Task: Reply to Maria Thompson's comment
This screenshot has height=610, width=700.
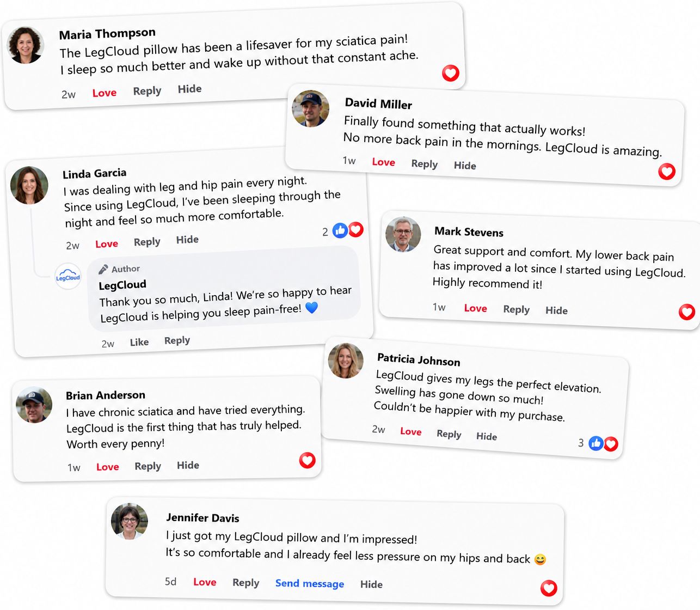Action: coord(147,91)
